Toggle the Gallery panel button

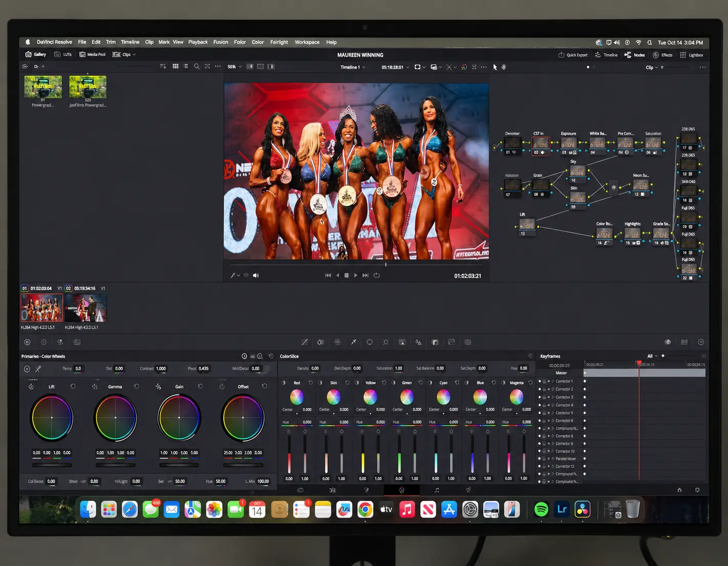[36, 54]
